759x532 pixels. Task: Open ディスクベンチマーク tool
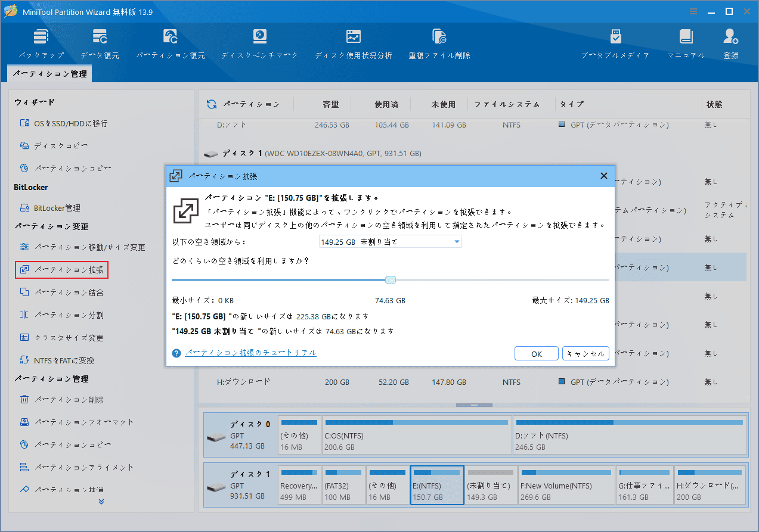coord(259,43)
